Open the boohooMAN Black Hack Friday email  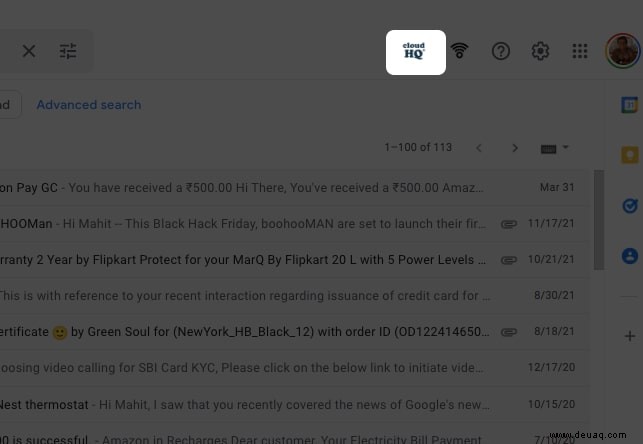point(293,223)
